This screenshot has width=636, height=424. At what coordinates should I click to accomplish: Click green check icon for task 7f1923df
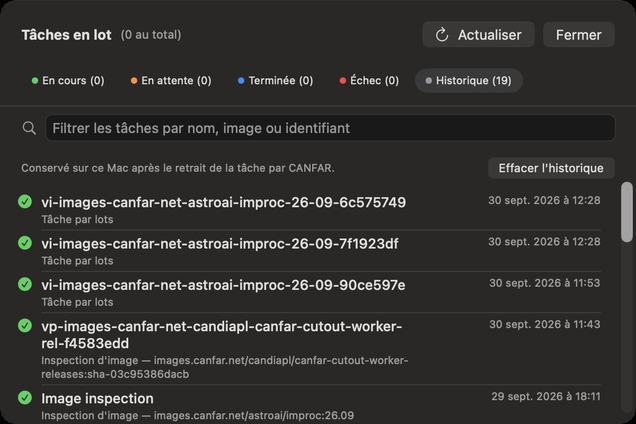click(x=25, y=243)
